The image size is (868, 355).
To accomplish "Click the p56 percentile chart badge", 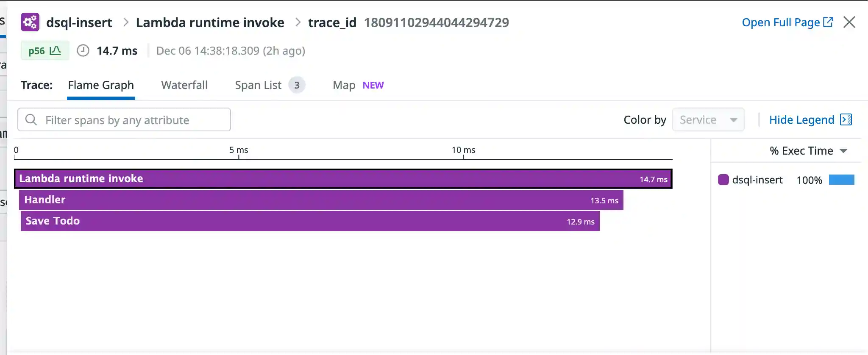I will click(45, 51).
